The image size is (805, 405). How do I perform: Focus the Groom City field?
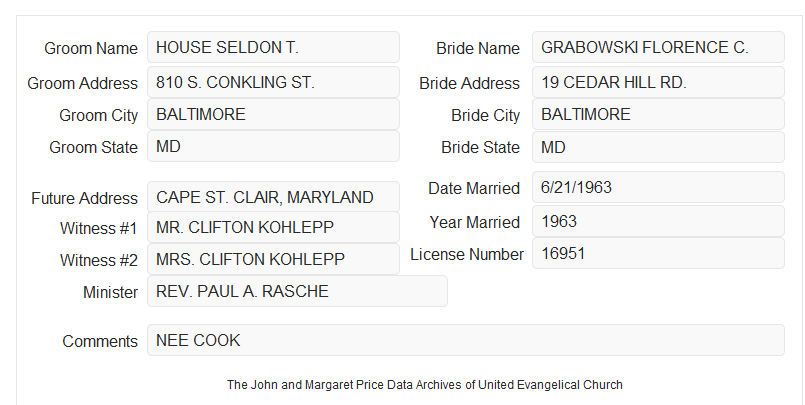[273, 114]
